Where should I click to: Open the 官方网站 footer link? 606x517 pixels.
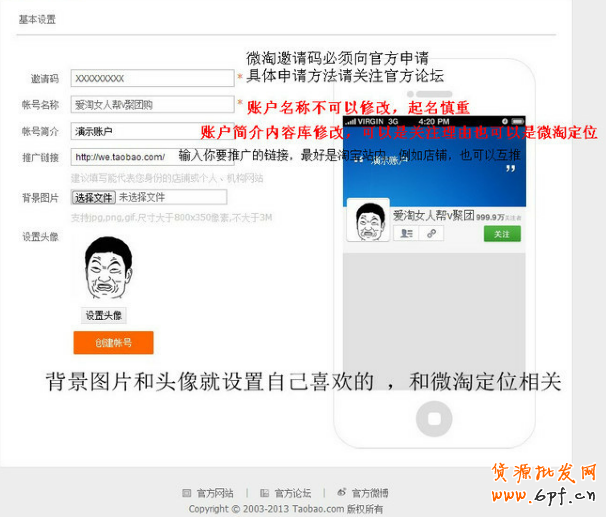(x=215, y=493)
